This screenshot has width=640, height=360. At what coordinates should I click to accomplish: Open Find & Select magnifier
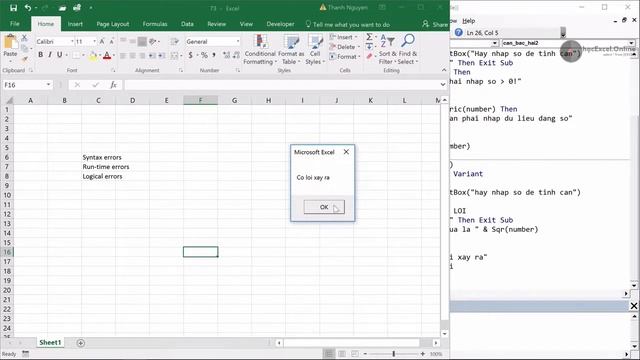pos(408,49)
